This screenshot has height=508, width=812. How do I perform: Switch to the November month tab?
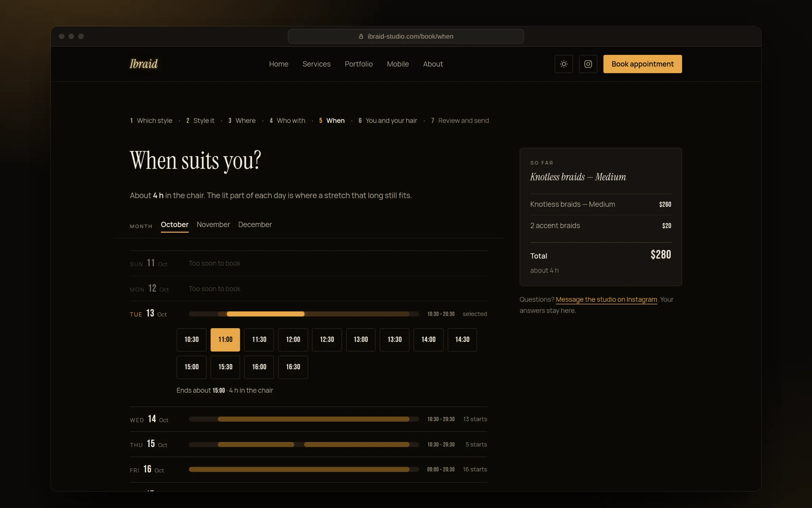tap(213, 225)
